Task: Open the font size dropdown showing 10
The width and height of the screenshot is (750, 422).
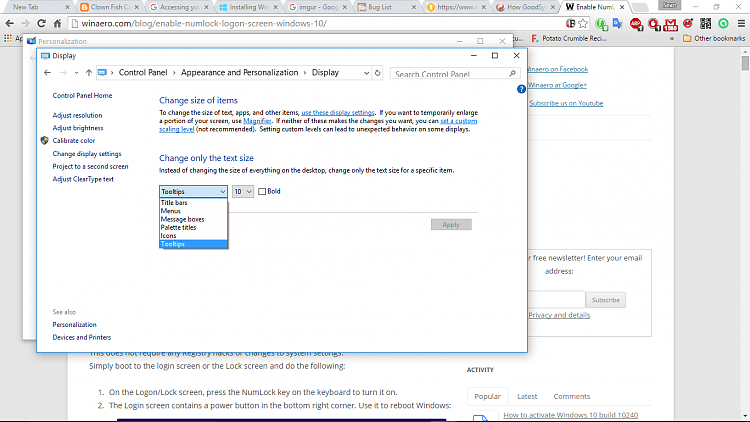Action: point(243,191)
